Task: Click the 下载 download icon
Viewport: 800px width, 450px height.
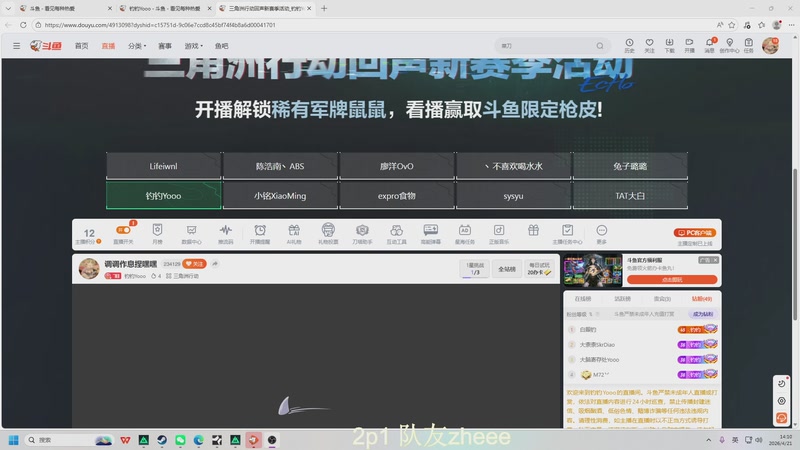Action: 669,45
